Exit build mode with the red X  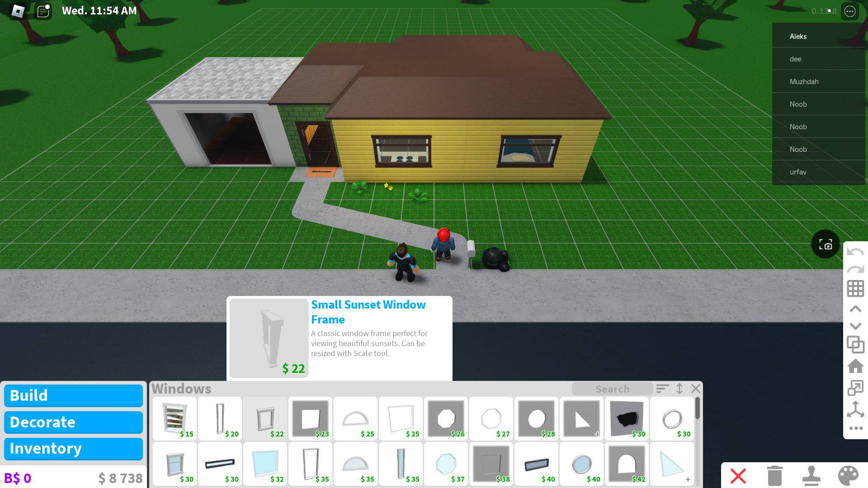[738, 476]
